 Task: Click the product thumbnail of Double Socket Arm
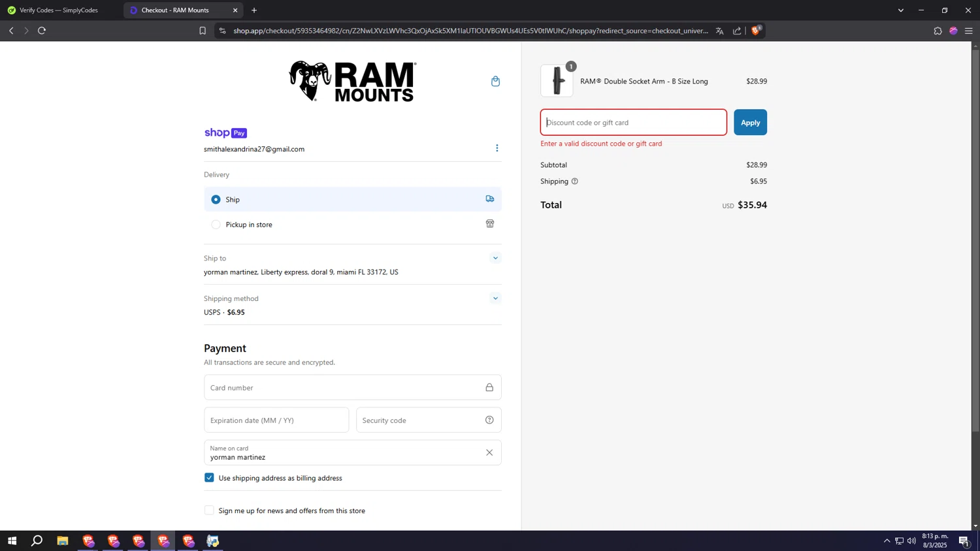[557, 81]
